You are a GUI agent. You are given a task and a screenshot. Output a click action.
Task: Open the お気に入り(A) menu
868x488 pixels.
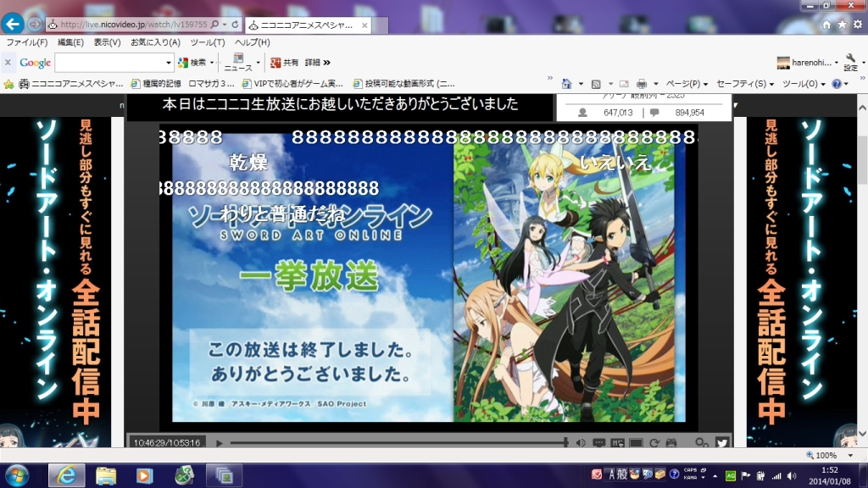click(x=155, y=42)
